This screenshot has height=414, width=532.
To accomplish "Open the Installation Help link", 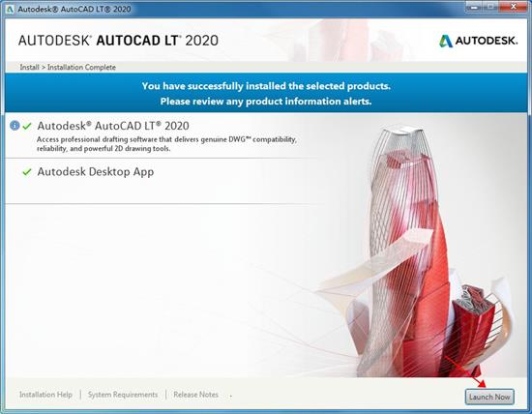I will coord(45,395).
